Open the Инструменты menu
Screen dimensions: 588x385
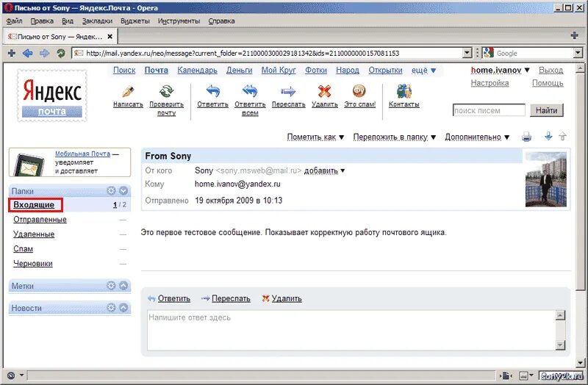(x=179, y=21)
